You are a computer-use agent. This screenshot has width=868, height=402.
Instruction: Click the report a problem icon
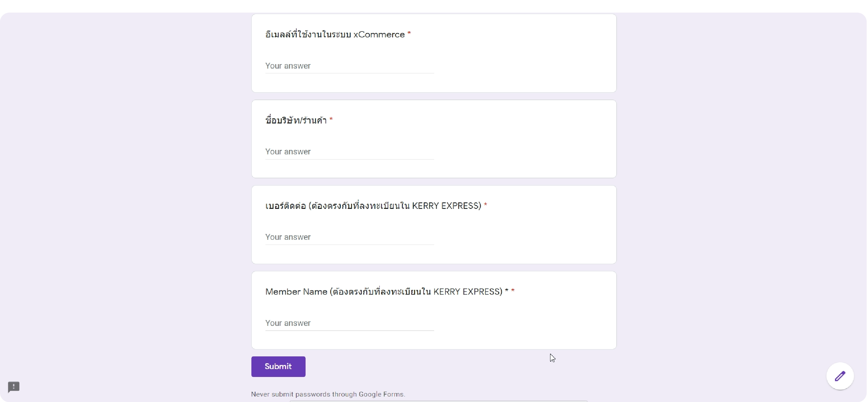(x=14, y=387)
